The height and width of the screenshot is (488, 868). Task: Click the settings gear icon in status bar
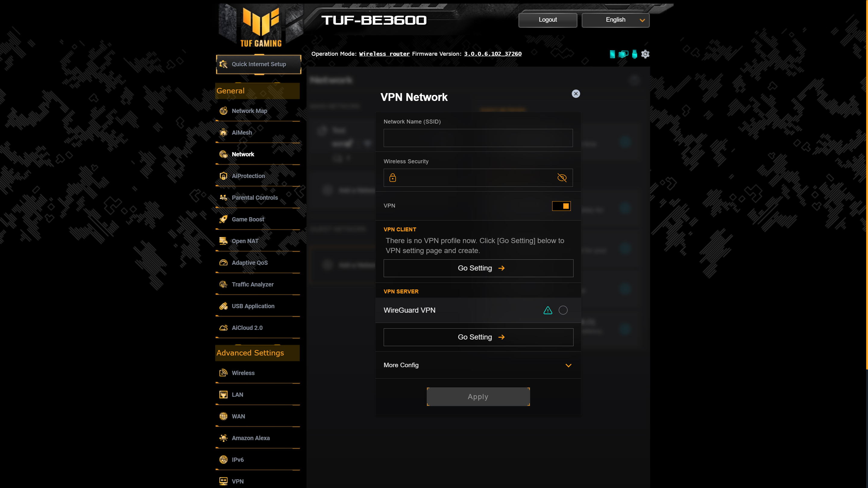coord(646,54)
